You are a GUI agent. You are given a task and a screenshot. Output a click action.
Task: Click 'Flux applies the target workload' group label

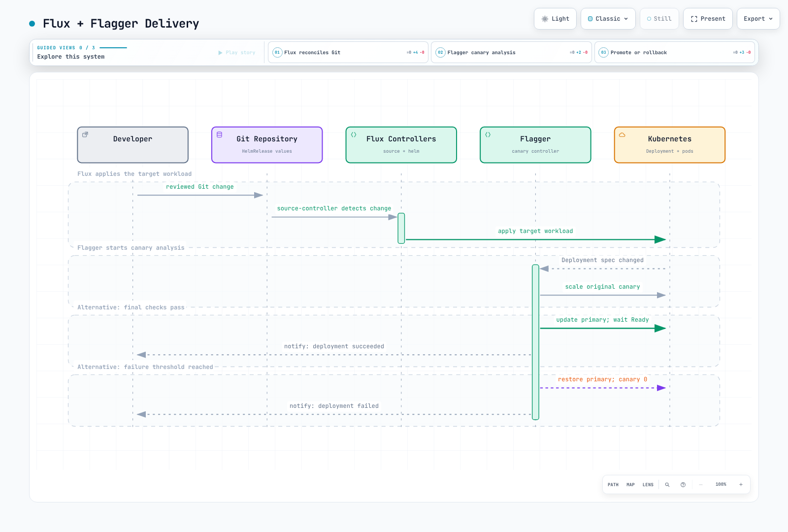[x=134, y=174]
